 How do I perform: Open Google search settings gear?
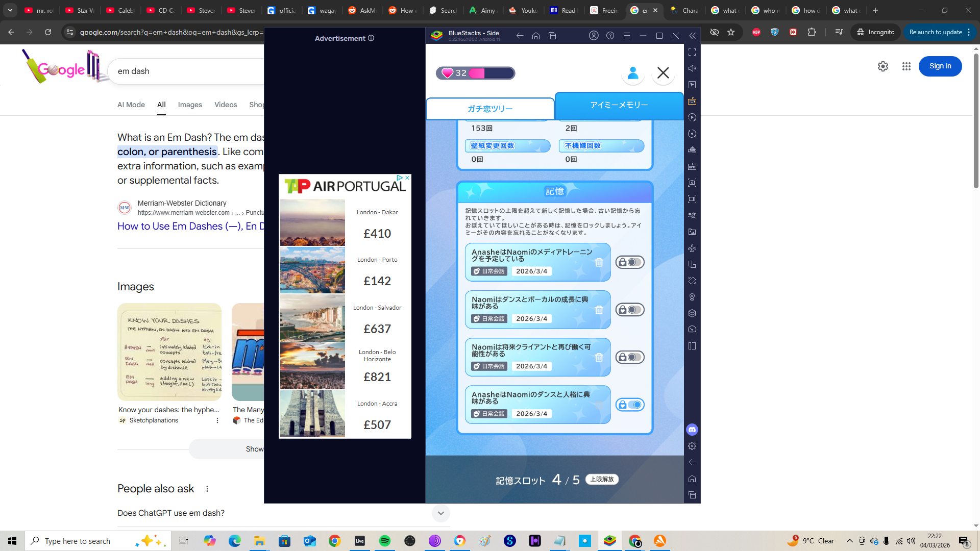point(883,66)
